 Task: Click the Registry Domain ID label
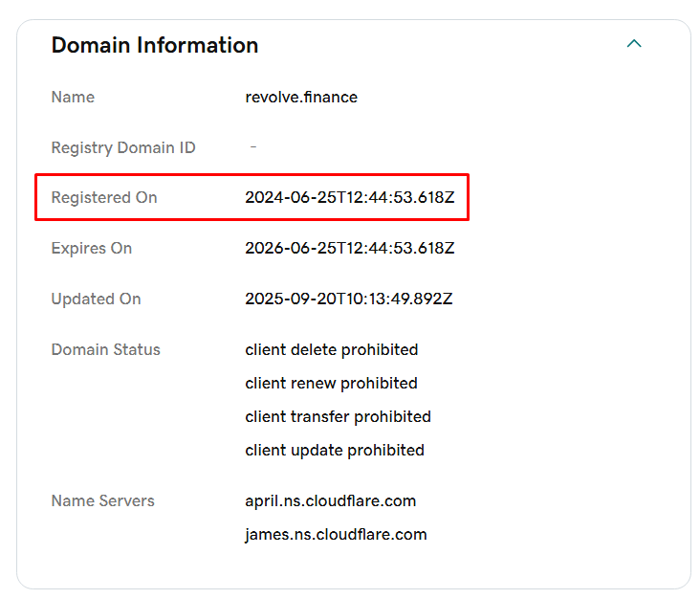coord(123,147)
